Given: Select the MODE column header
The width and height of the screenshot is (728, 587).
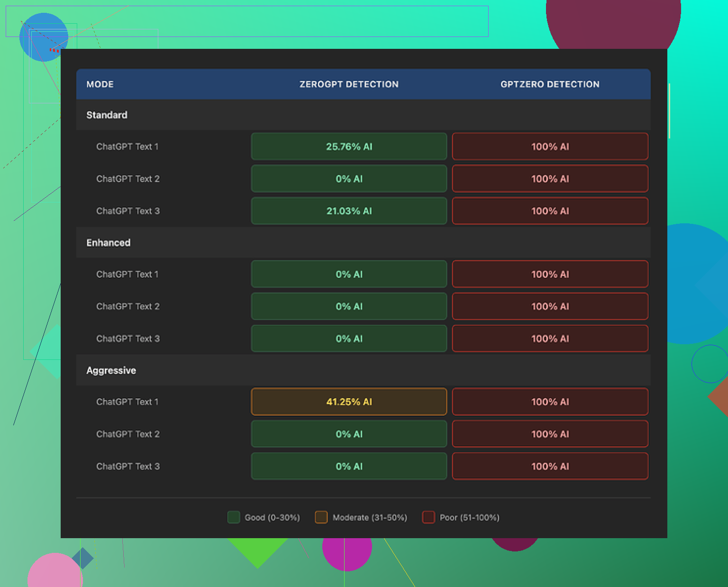Looking at the screenshot, I should [x=100, y=84].
